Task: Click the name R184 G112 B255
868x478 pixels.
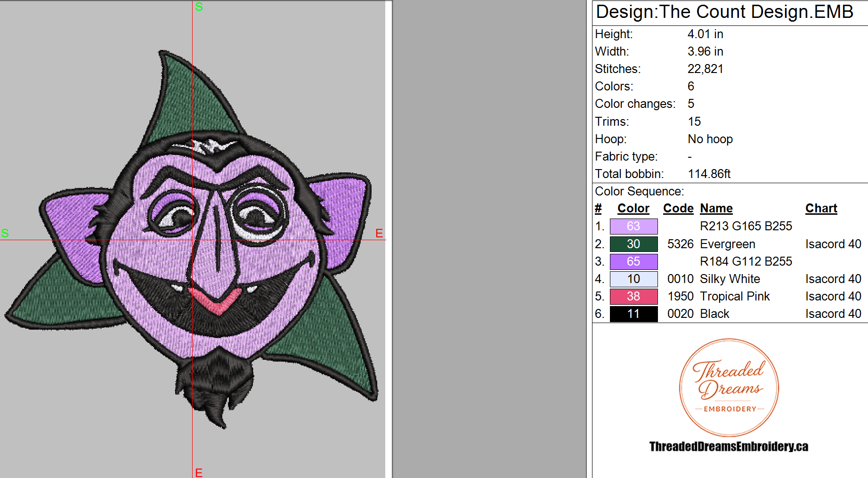Action: tap(746, 261)
